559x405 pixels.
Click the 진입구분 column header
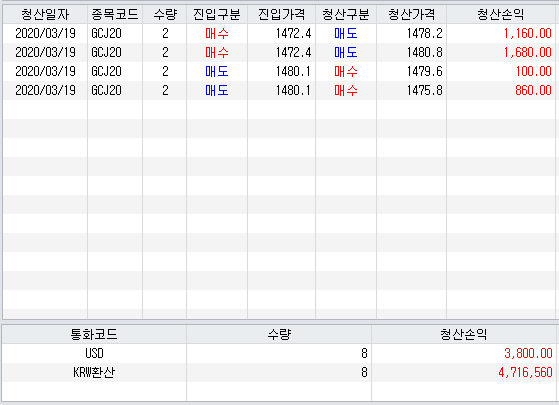pos(217,15)
